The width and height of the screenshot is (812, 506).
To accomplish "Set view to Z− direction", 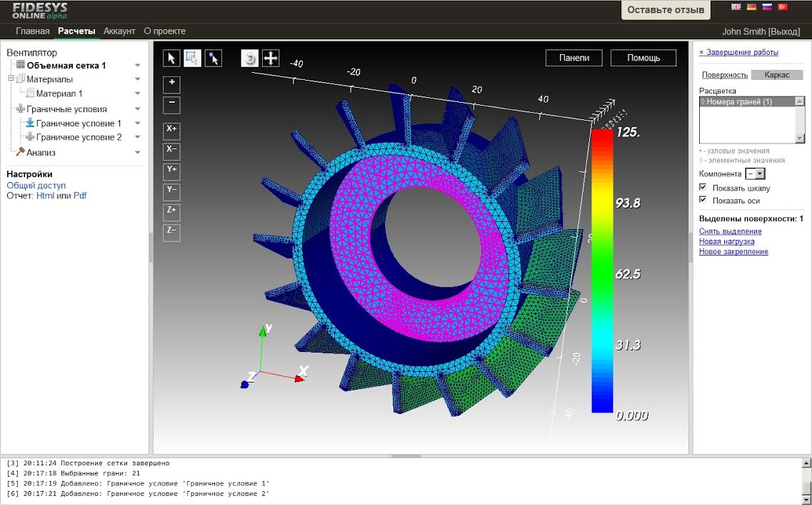I will [x=171, y=231].
